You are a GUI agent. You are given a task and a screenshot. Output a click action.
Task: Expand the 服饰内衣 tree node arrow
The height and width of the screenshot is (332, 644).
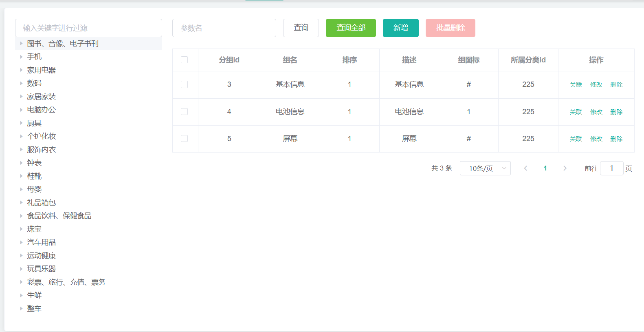pos(21,149)
